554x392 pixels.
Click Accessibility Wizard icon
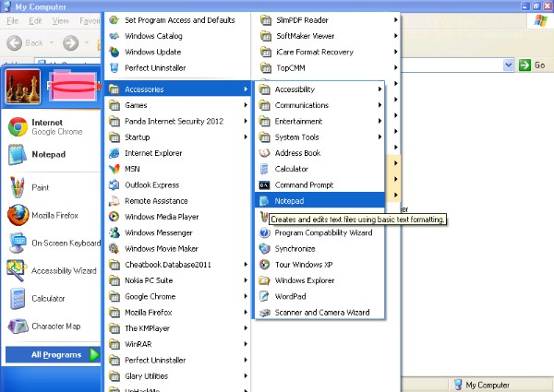tap(17, 270)
